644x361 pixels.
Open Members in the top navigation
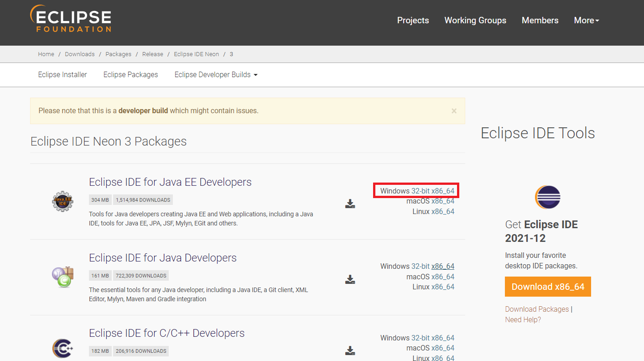540,20
